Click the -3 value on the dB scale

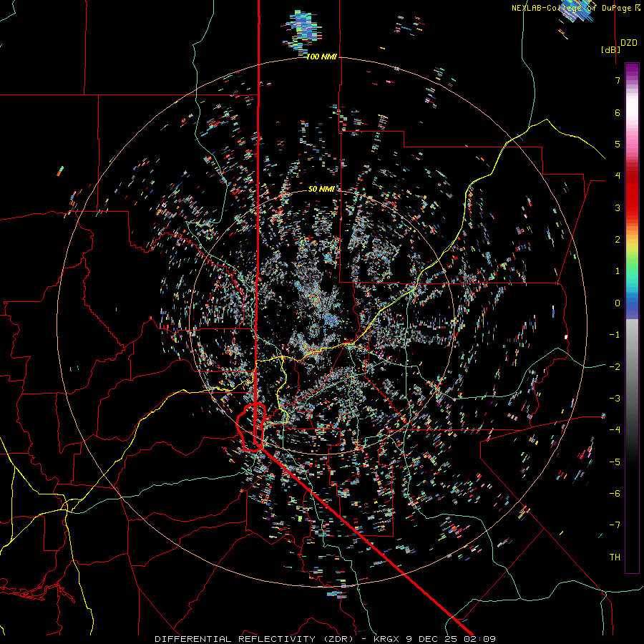click(615, 399)
